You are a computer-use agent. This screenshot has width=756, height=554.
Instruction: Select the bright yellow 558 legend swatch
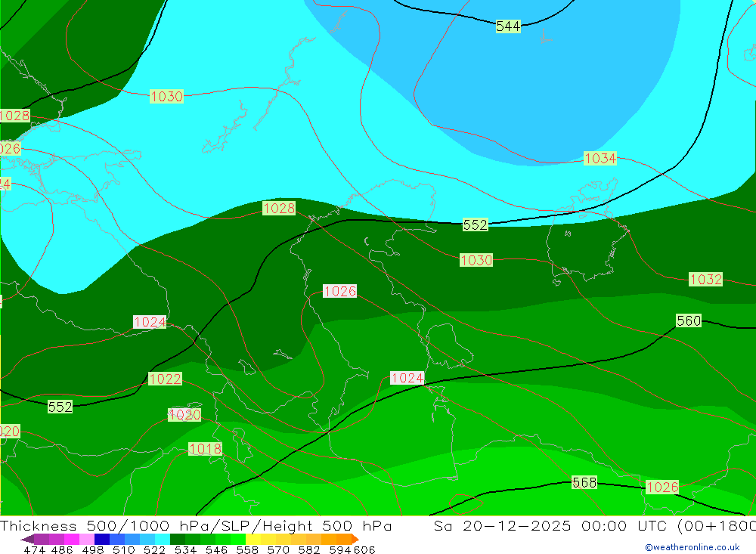253,539
